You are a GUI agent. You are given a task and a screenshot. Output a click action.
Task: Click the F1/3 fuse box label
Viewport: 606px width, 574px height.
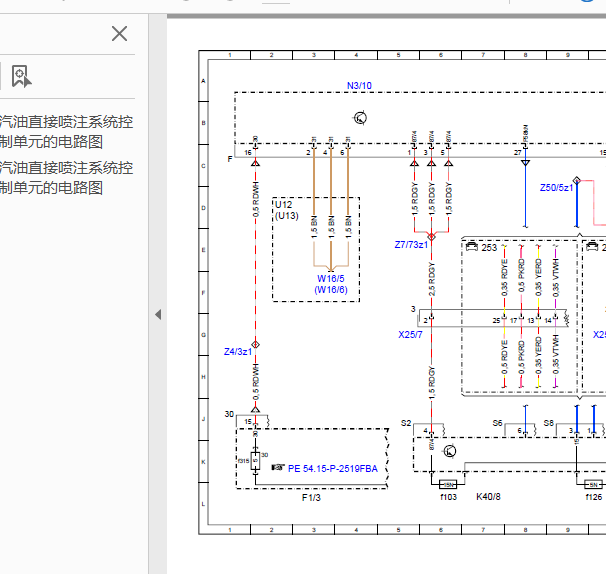coord(311,497)
